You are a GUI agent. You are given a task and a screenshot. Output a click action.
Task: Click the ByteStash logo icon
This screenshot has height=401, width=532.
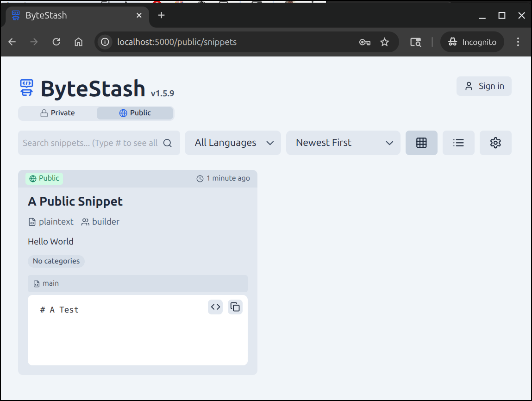pyautogui.click(x=27, y=88)
